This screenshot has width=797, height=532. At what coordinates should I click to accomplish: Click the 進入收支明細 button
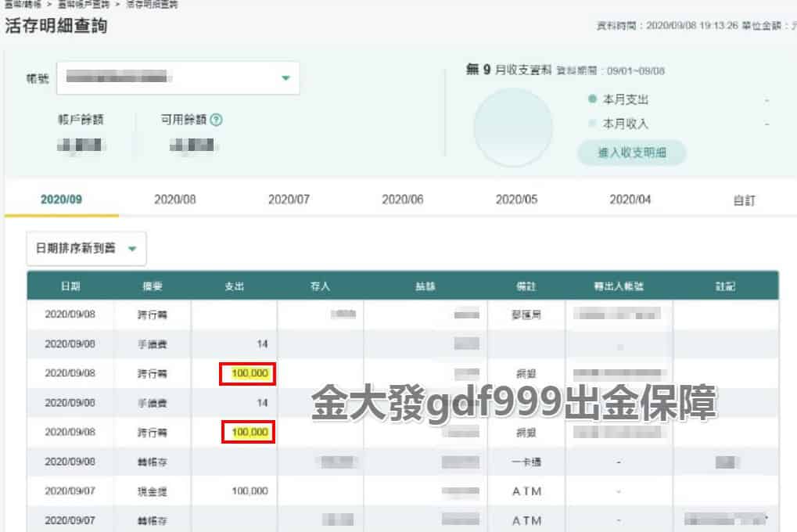631,153
